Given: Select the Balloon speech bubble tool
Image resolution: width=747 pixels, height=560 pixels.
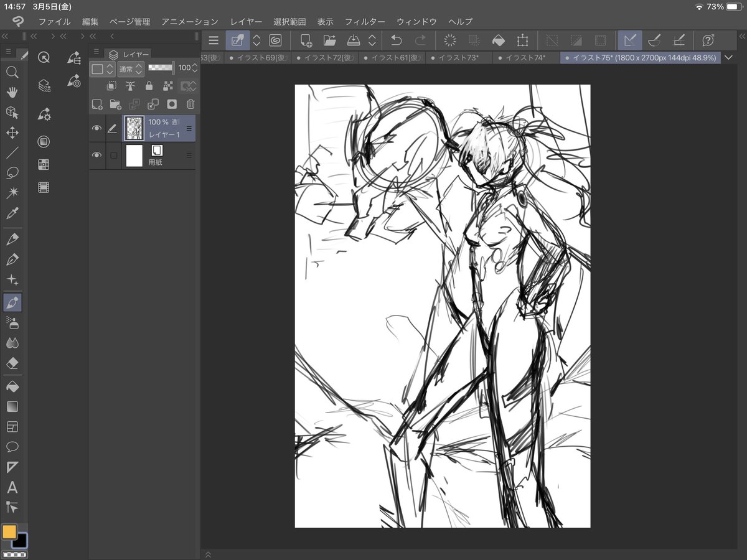Looking at the screenshot, I should point(12,447).
